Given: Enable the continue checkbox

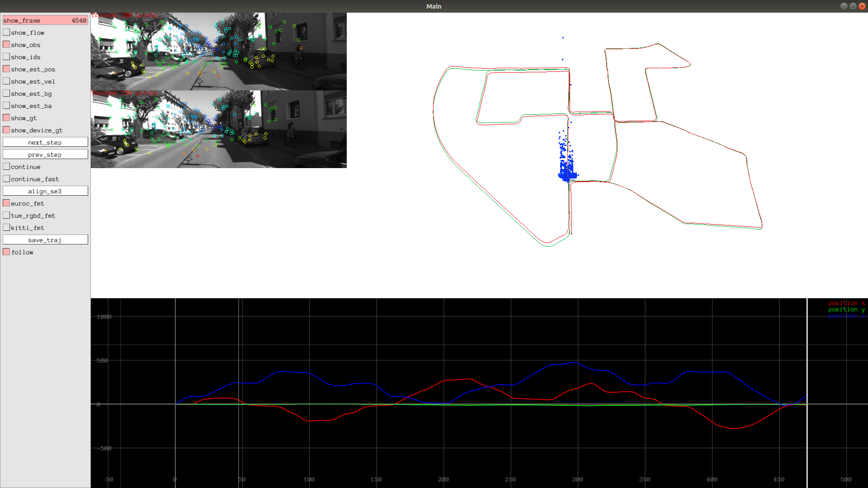Looking at the screenshot, I should (6, 167).
